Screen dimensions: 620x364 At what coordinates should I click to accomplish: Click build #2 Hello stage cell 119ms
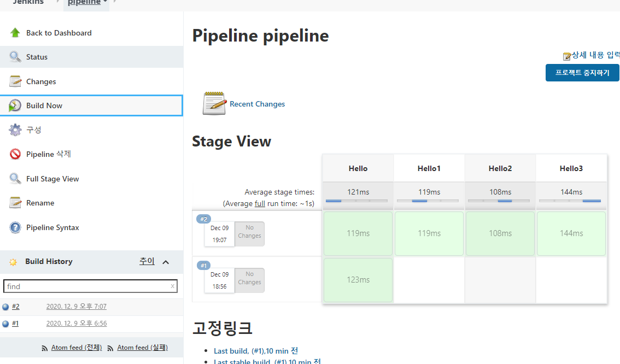358,233
